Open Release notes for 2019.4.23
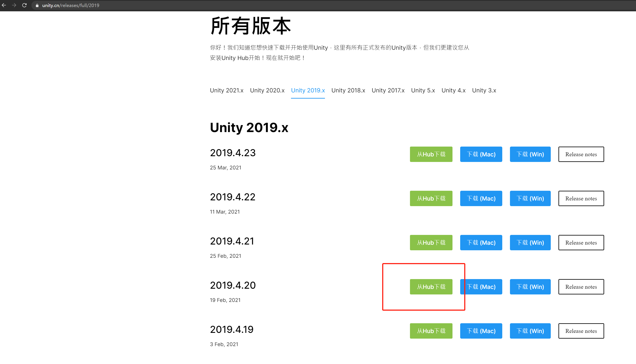636x364 pixels. click(x=581, y=154)
